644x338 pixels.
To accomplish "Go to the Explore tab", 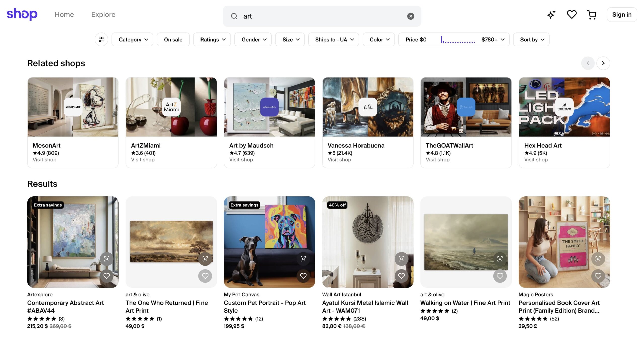I will 103,14.
